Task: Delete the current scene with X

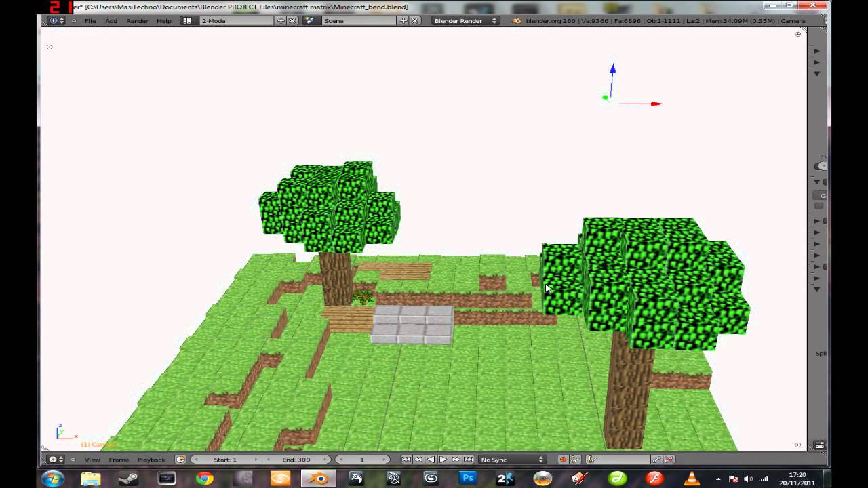Action: pos(415,21)
